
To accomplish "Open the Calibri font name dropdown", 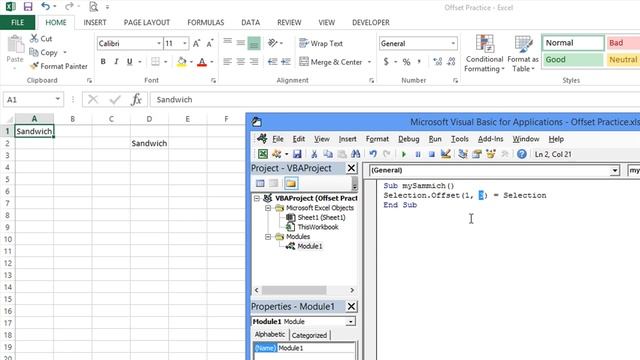I will coord(159,43).
